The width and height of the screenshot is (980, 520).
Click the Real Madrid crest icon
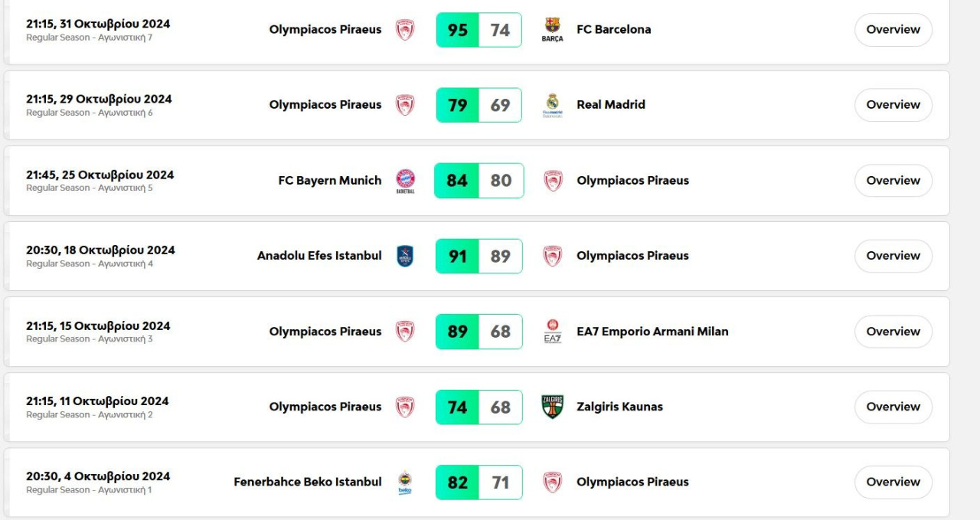(x=552, y=105)
